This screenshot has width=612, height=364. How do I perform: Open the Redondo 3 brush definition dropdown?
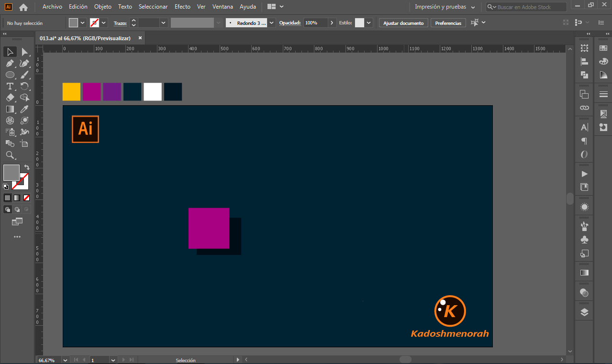tap(272, 23)
